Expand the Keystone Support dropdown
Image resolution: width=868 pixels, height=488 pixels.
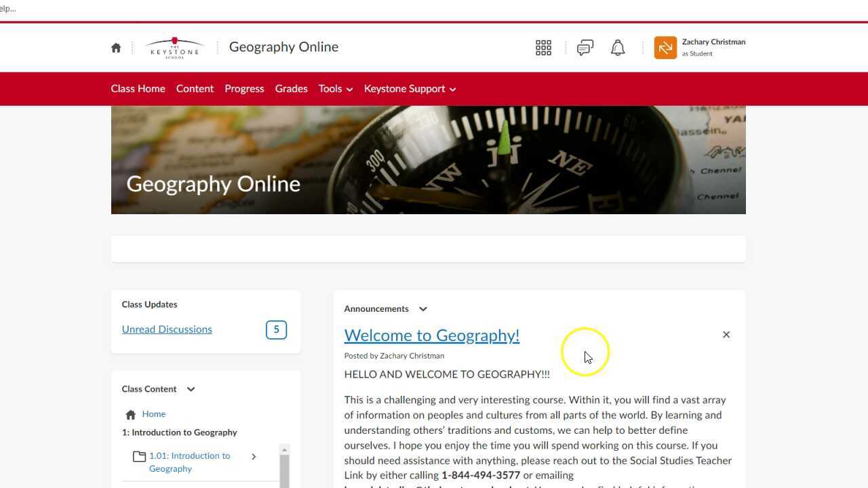pyautogui.click(x=410, y=89)
